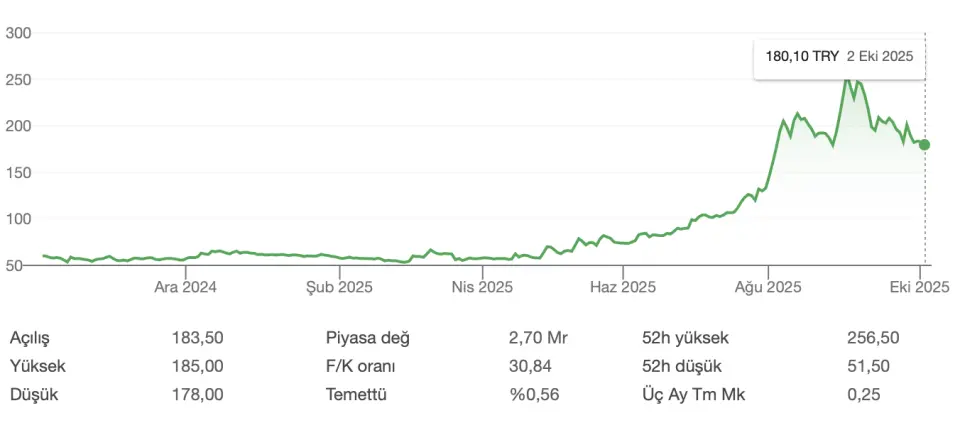The height and width of the screenshot is (430, 960).
Task: Select the Düşük row label
Action: click(x=34, y=394)
